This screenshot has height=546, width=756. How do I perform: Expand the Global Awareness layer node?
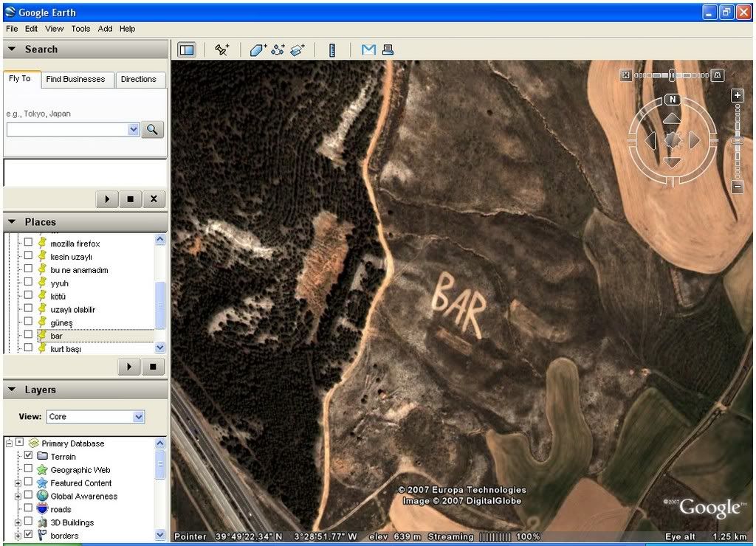(18, 496)
